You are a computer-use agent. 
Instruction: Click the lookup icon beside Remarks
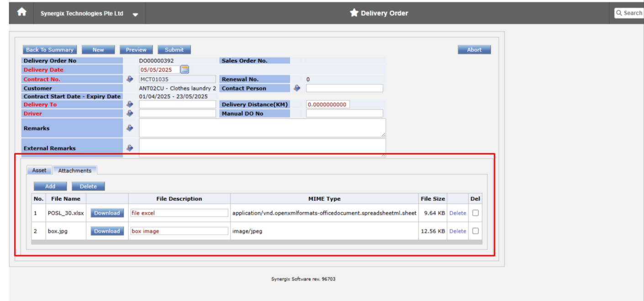pyautogui.click(x=130, y=128)
